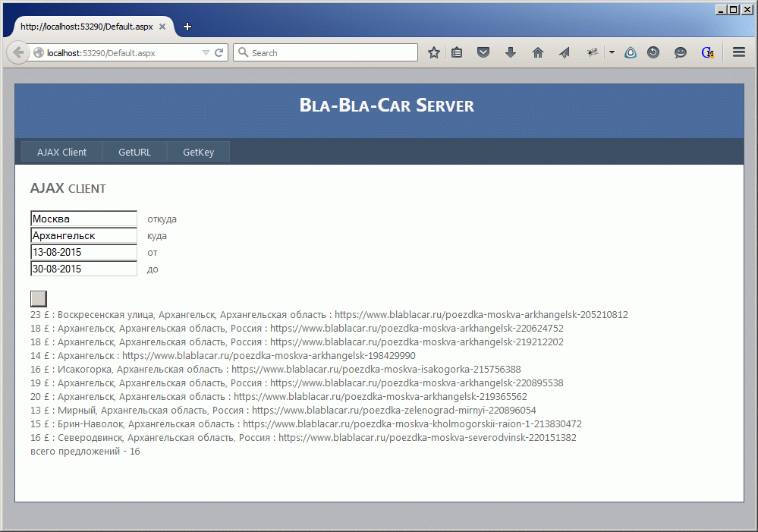Click result ending with arkhangelsk-198429990

click(223, 355)
